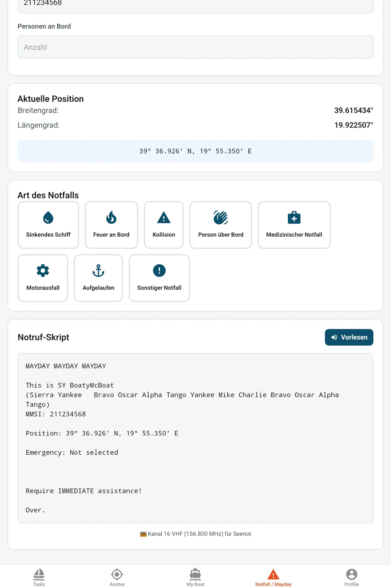Open the Profile person icon
Viewport: 391px width, 588px height.
352,574
